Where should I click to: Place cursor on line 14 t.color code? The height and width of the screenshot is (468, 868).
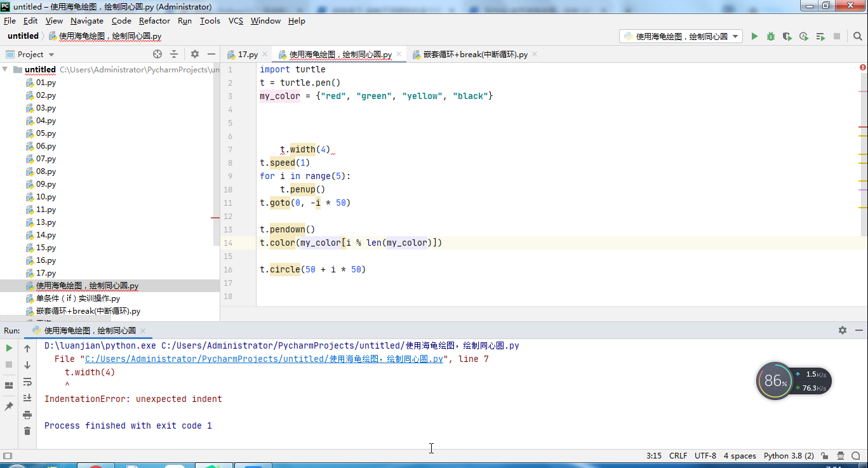tap(351, 243)
